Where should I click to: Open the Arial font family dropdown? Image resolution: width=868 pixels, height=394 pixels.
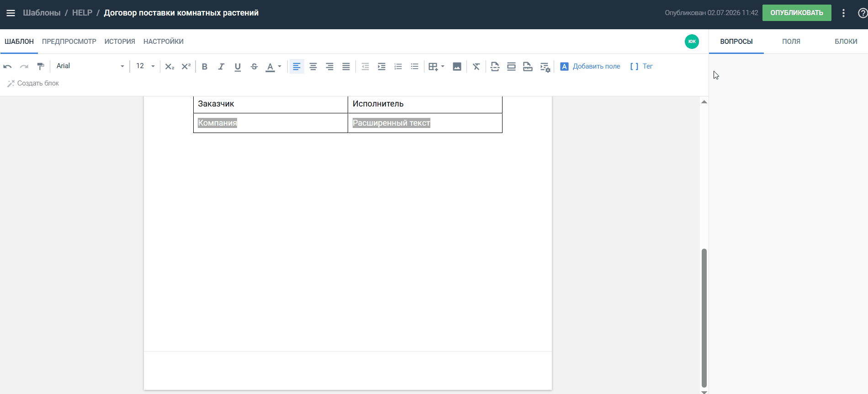(90, 66)
